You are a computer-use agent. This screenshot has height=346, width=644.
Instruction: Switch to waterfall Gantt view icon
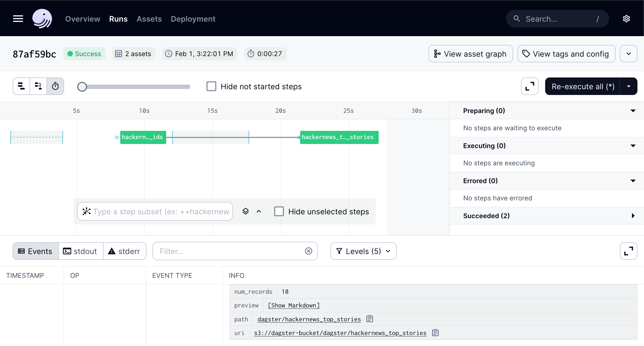[38, 86]
